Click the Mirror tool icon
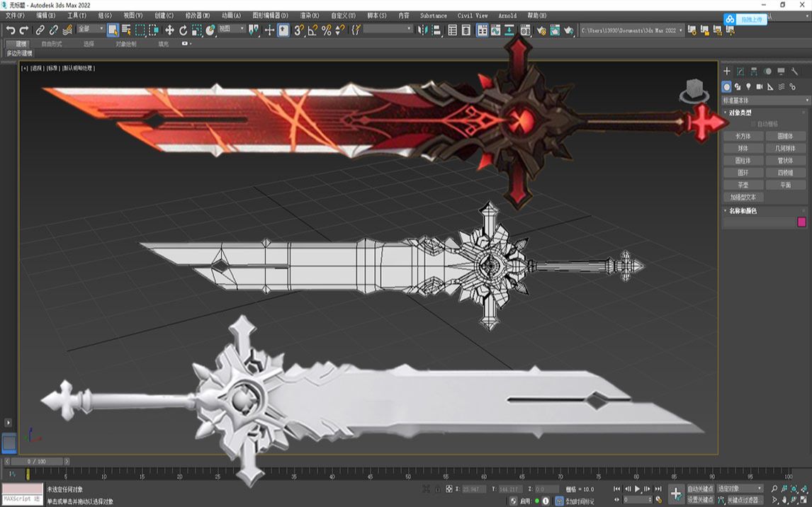812x507 pixels. 422,30
